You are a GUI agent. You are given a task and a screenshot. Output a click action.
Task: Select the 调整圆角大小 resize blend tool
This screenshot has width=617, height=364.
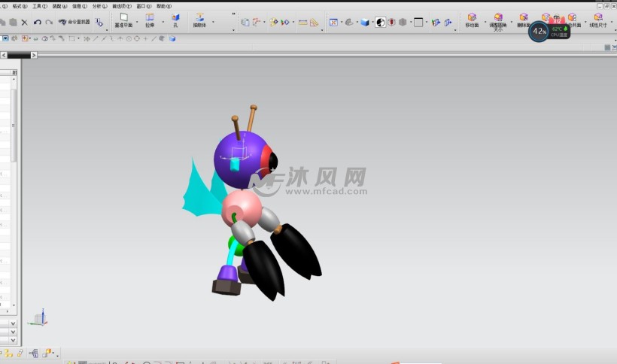[x=498, y=22]
